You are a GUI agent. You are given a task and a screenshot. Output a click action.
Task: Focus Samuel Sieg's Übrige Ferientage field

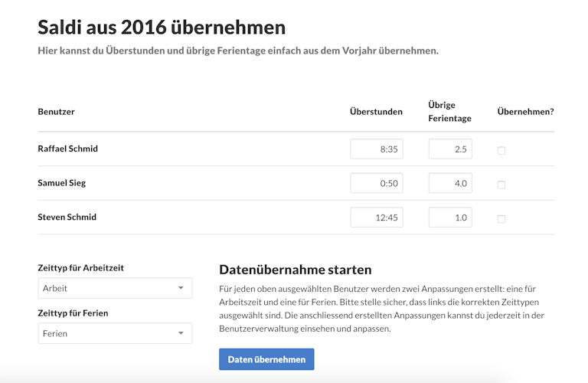pyautogui.click(x=450, y=184)
